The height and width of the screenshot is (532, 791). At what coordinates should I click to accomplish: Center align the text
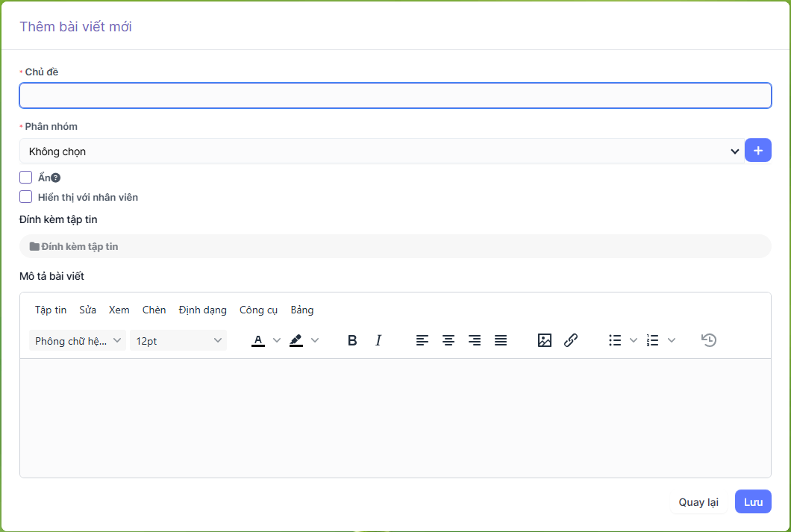pyautogui.click(x=448, y=340)
